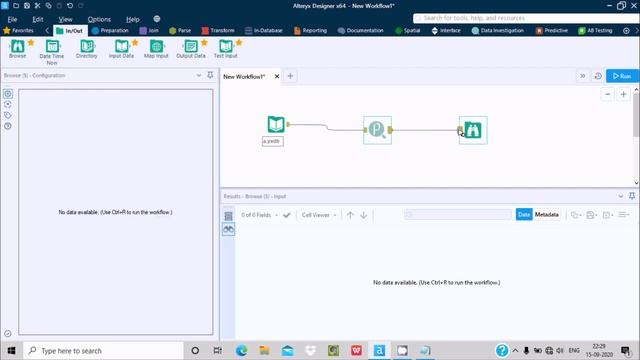Switch to the Spatial tool category
The image size is (640, 360).
(x=408, y=31)
